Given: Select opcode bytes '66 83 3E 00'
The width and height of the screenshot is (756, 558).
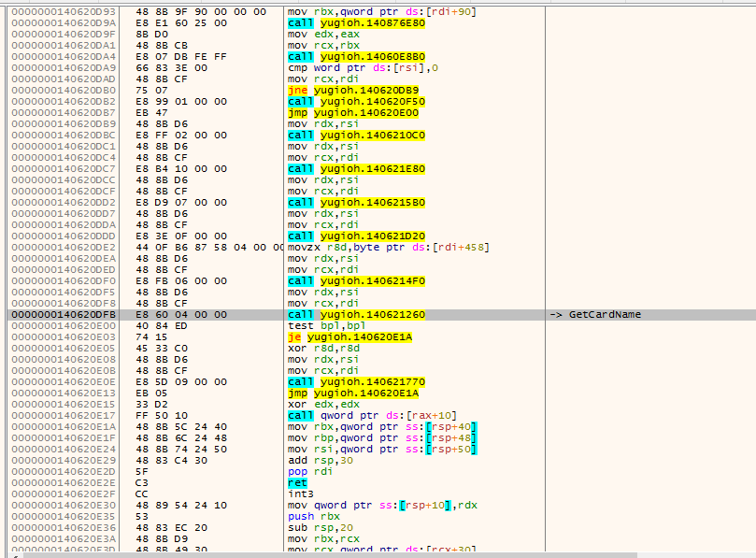Looking at the screenshot, I should [x=171, y=67].
